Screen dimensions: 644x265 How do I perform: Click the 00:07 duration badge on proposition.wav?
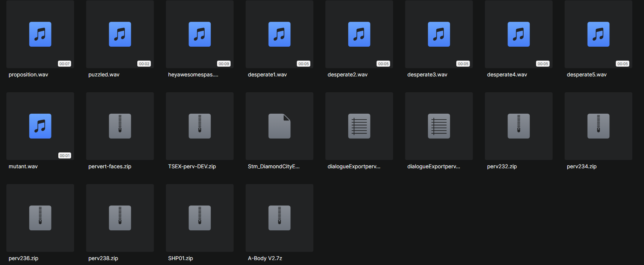(x=65, y=64)
